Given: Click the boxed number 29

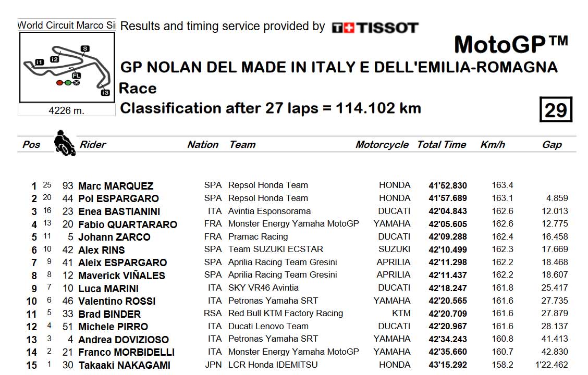Looking at the screenshot, I should click(556, 110).
